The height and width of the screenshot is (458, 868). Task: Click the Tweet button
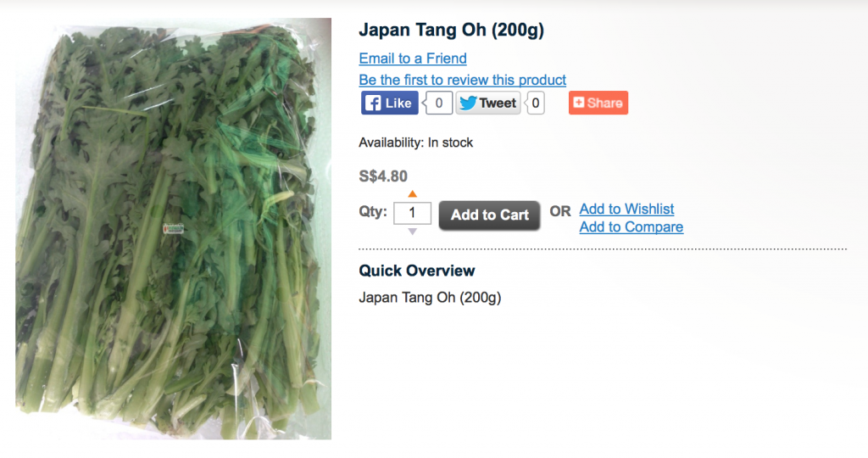[x=487, y=103]
